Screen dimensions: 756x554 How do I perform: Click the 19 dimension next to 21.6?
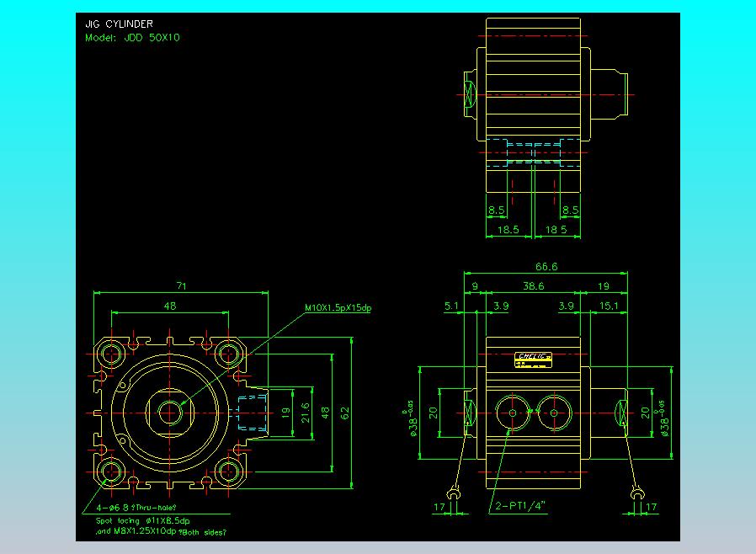point(285,413)
